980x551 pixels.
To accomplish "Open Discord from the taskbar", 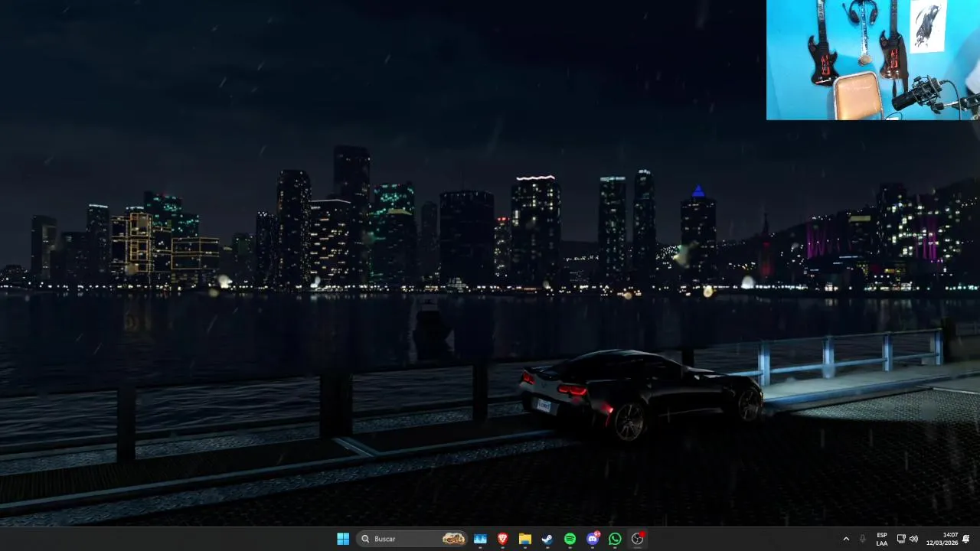I will [x=593, y=539].
